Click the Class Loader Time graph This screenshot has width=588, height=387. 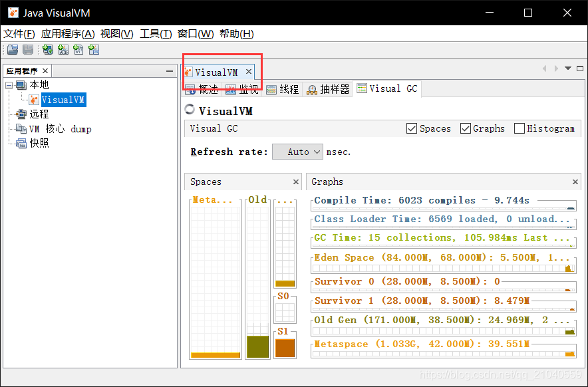pyautogui.click(x=444, y=222)
